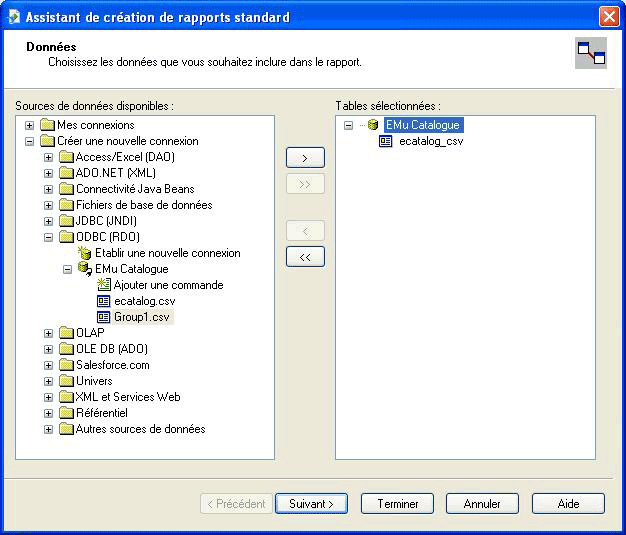Add selected table with > button
Screen dimensions: 626x535
pyautogui.click(x=305, y=158)
